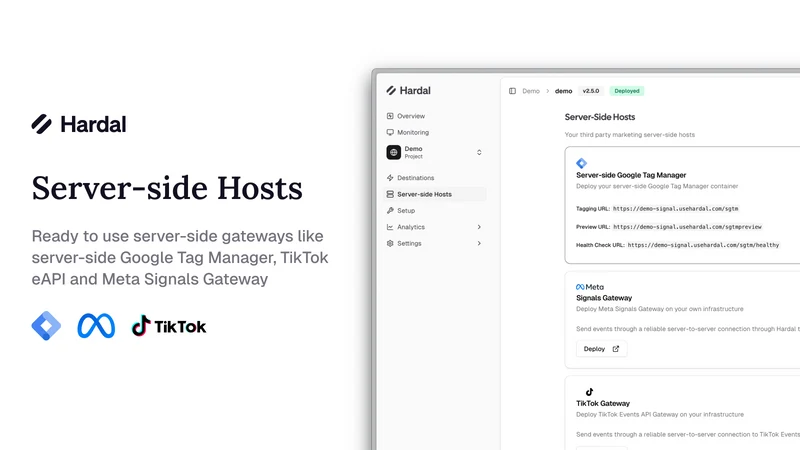This screenshot has width=800, height=450.
Task: Click the large Hardal slash logo on left
Action: coord(41,124)
